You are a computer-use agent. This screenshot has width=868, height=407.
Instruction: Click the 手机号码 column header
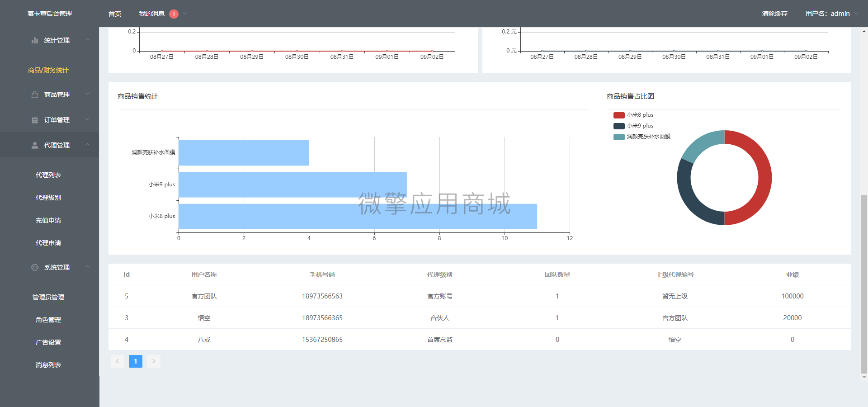(x=322, y=274)
